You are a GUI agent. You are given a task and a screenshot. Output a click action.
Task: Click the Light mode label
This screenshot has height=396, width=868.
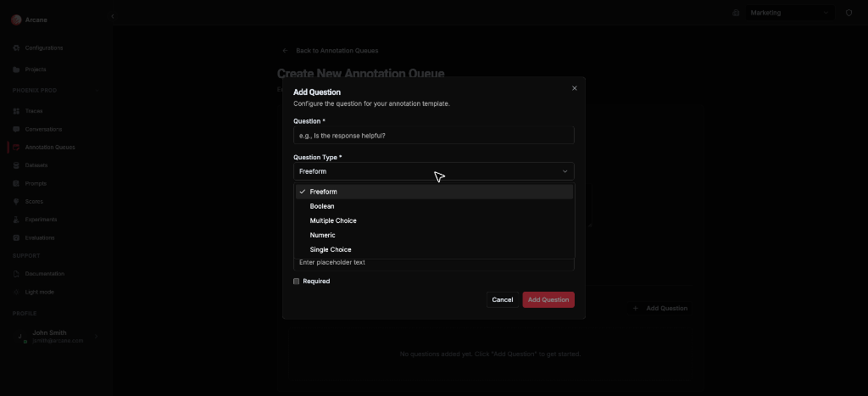pyautogui.click(x=39, y=293)
